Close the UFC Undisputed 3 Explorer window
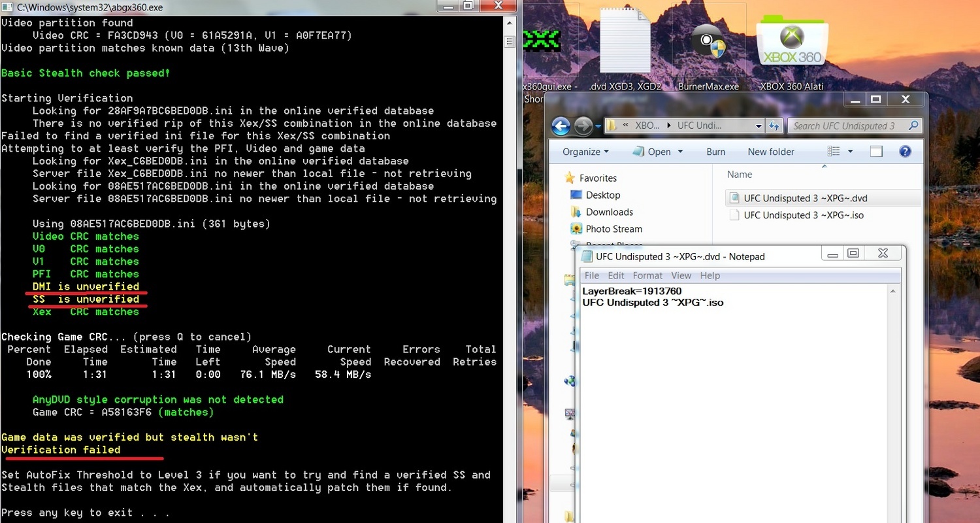This screenshot has width=980, height=523. point(906,99)
